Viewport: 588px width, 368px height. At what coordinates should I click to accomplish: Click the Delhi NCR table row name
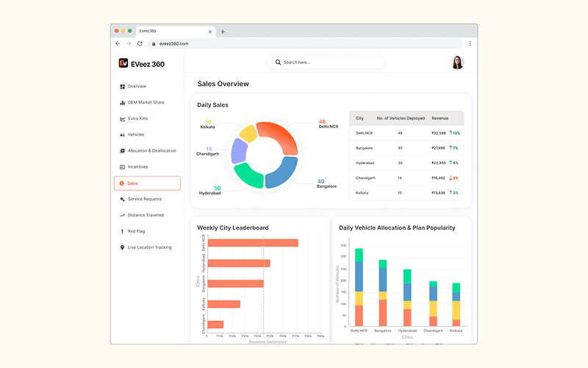(x=364, y=133)
